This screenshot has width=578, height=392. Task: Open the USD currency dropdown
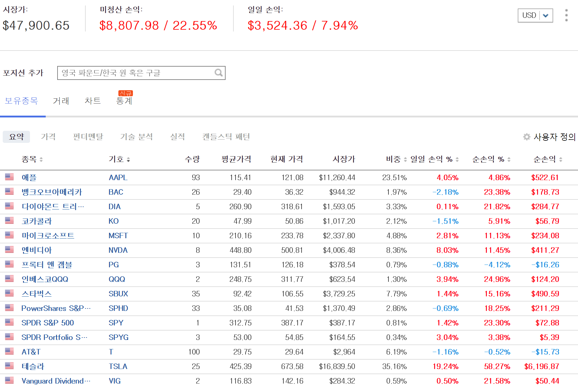[535, 15]
